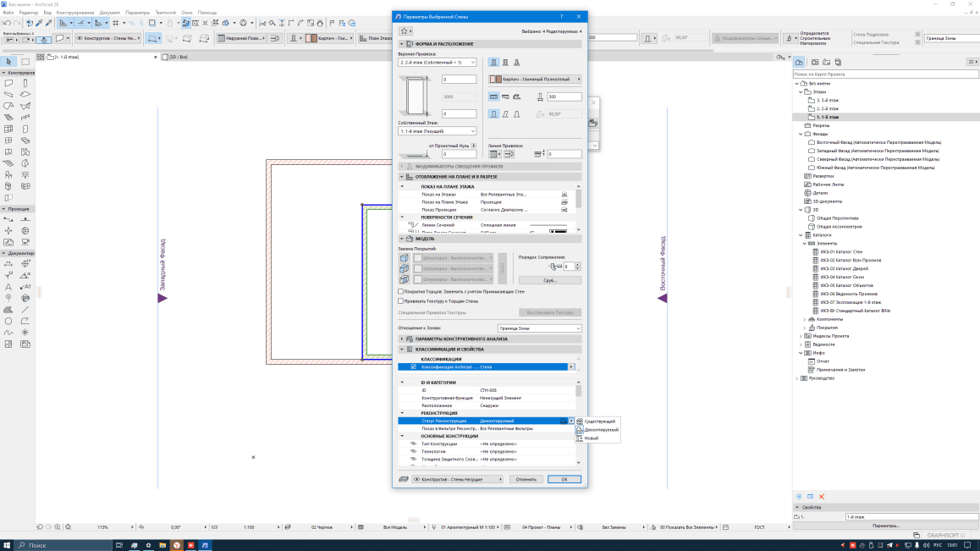The width and height of the screenshot is (980, 551).
Task: Open Archicad app icon in Windows taskbar
Action: click(204, 545)
